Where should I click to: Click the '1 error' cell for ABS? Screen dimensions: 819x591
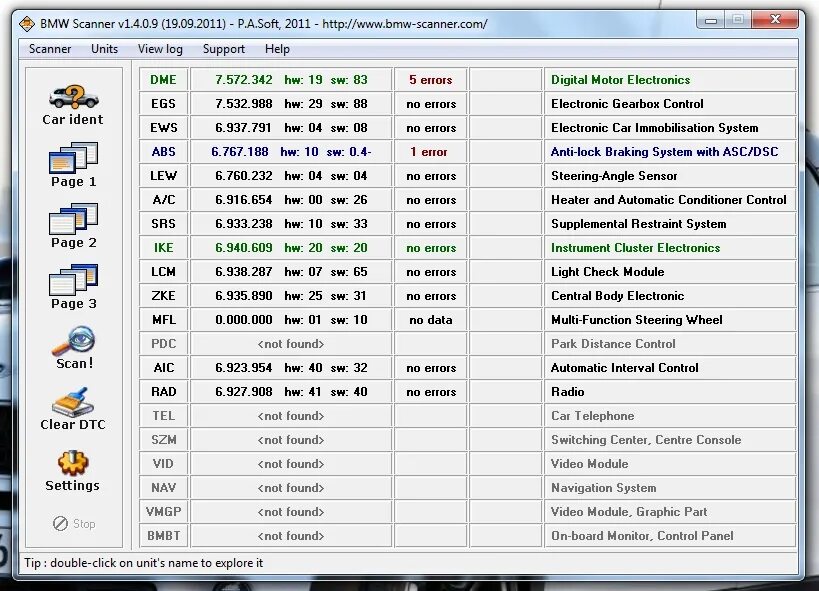point(431,152)
